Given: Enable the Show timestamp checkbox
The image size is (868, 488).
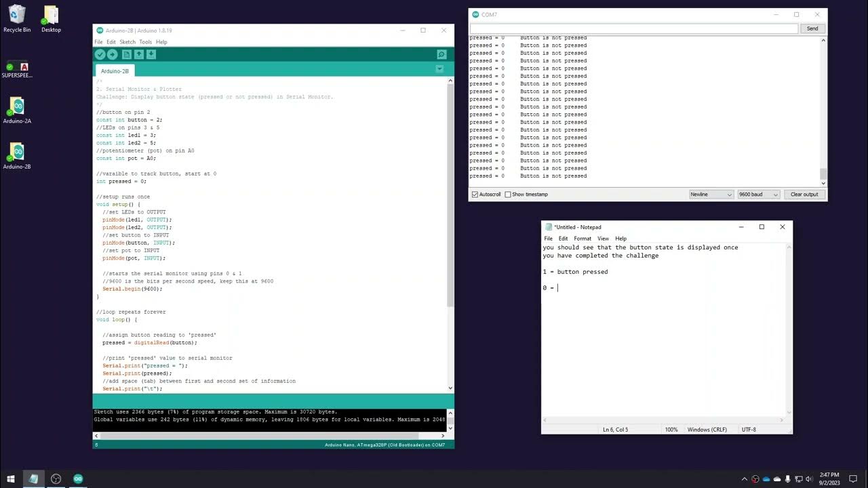Looking at the screenshot, I should (x=507, y=195).
